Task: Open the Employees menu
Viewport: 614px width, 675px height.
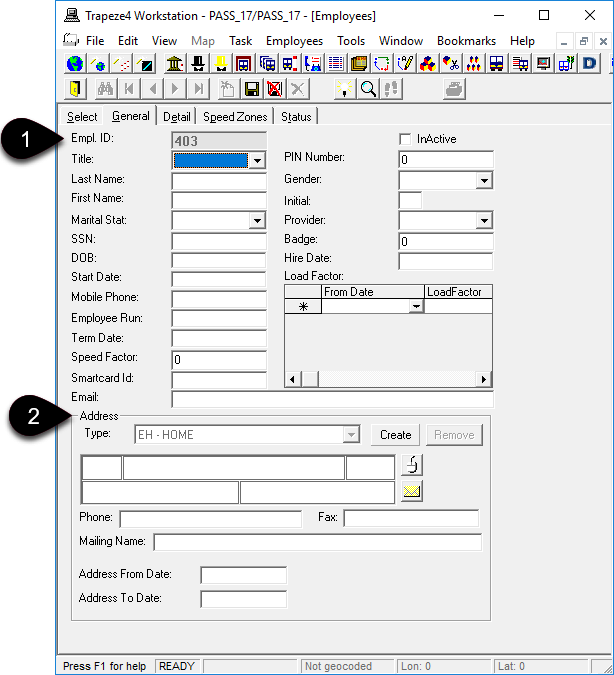Action: [x=295, y=41]
